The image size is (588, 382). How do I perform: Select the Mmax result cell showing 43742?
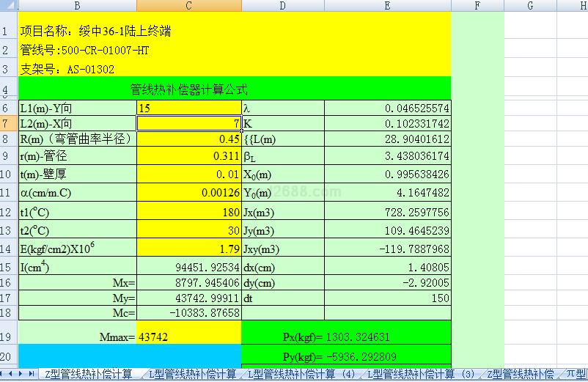pos(188,337)
